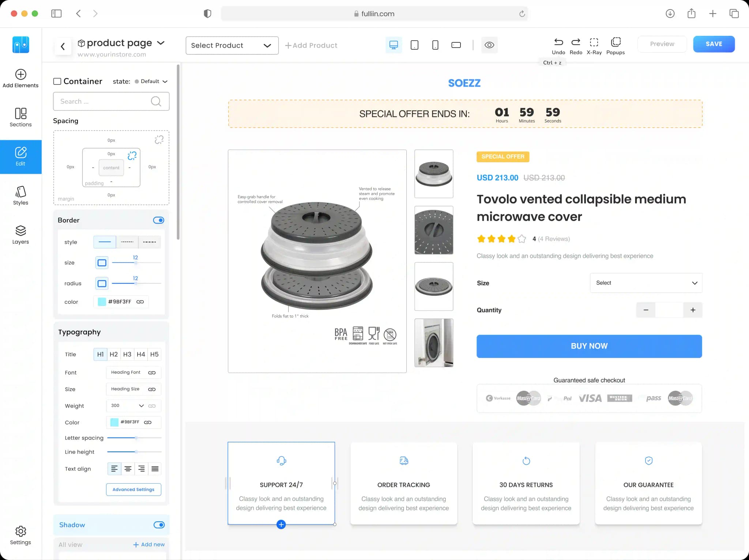
Task: Click plus handle below Support card
Action: [281, 525]
